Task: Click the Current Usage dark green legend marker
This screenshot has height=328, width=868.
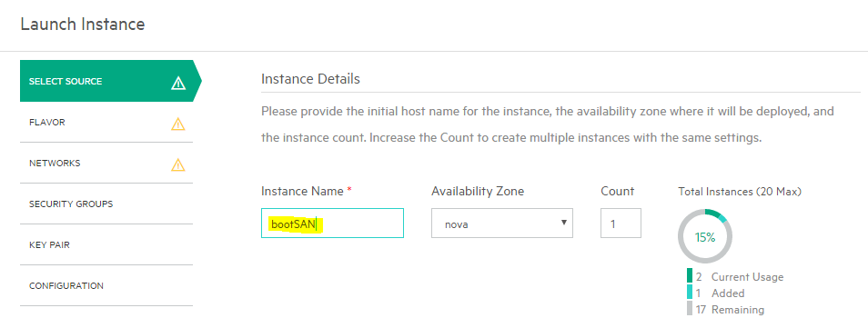Action: tap(690, 275)
